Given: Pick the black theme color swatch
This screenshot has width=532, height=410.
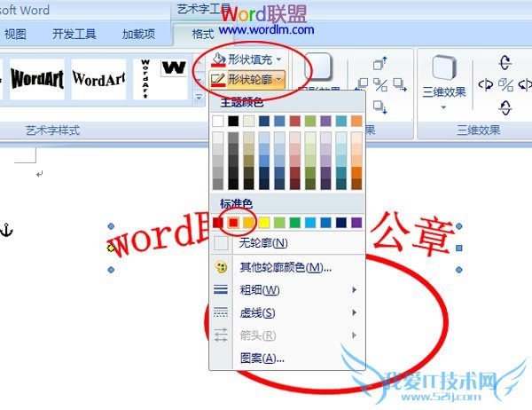Looking at the screenshot, I should 233,121.
